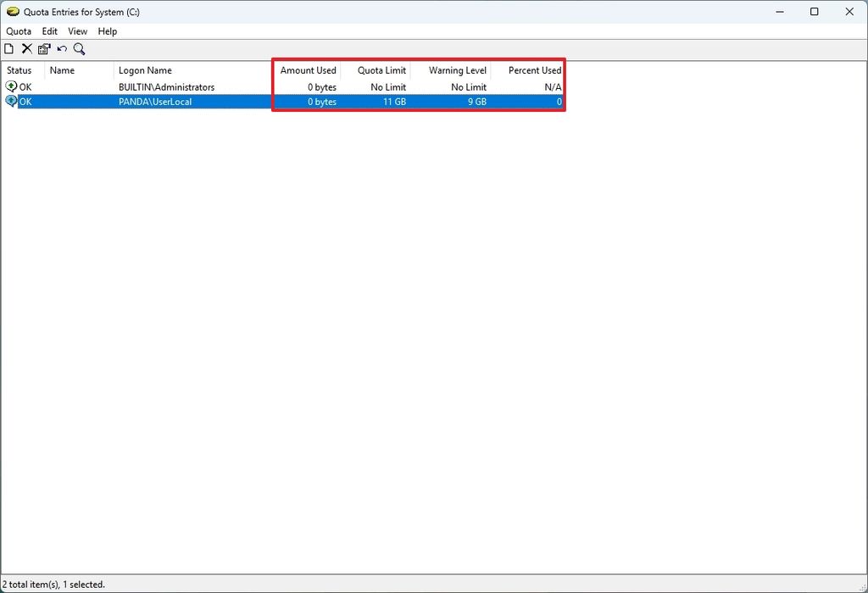Click the OK status icon beside BUILTIN\Administrators
Image resolution: width=868 pixels, height=593 pixels.
(x=11, y=86)
